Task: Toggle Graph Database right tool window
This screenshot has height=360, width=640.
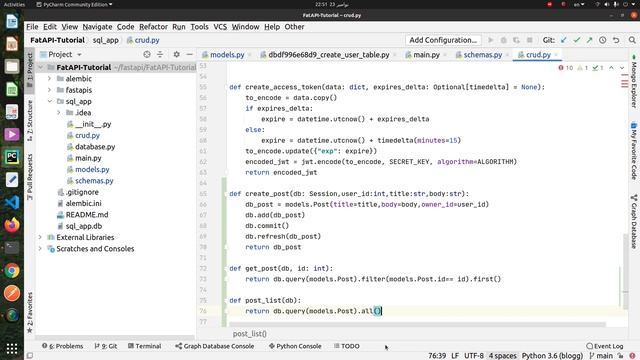Action: (634, 221)
